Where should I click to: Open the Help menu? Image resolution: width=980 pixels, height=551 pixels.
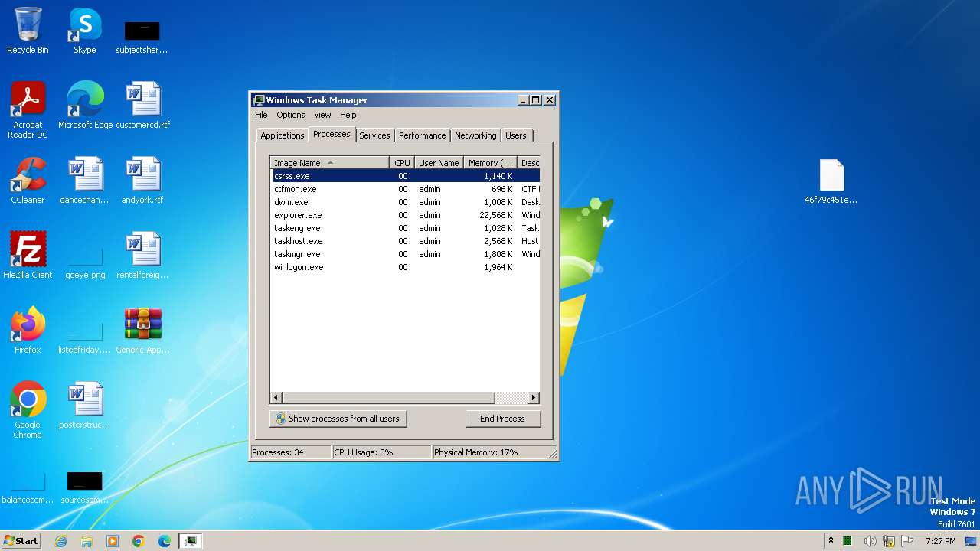point(348,115)
